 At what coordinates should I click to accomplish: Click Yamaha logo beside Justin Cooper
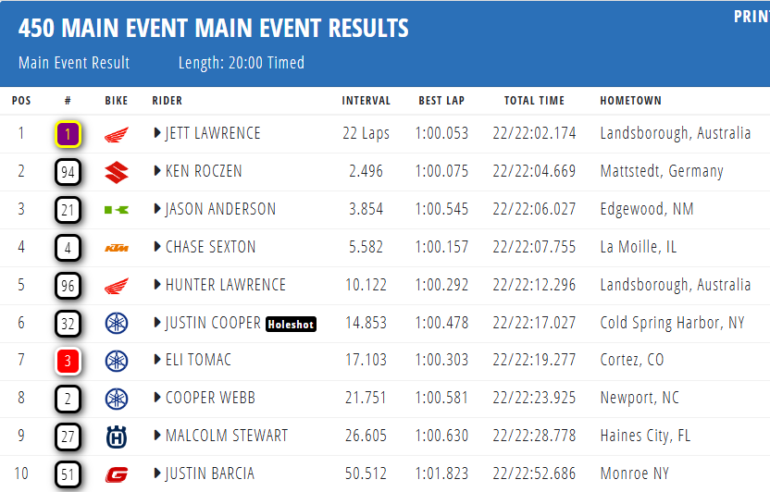pos(117,323)
